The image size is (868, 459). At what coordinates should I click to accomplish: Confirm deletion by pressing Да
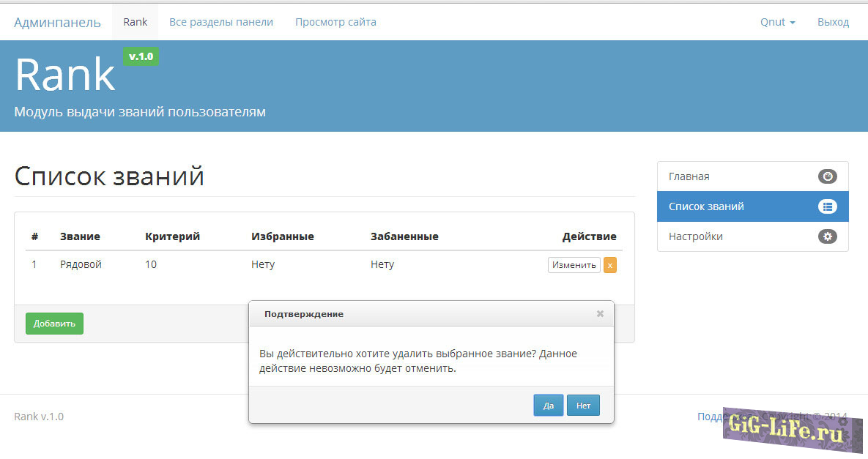click(x=548, y=405)
